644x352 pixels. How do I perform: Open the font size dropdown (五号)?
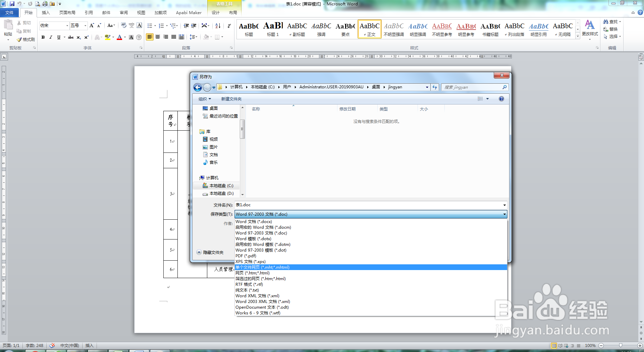[85, 26]
